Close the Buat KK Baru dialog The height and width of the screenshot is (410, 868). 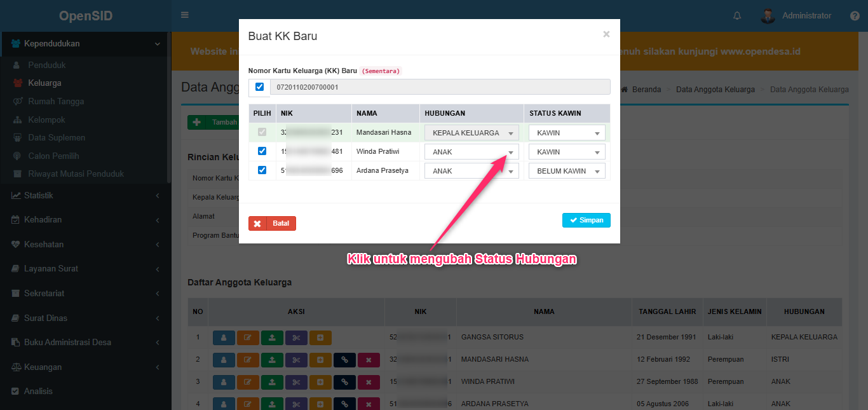(x=606, y=34)
